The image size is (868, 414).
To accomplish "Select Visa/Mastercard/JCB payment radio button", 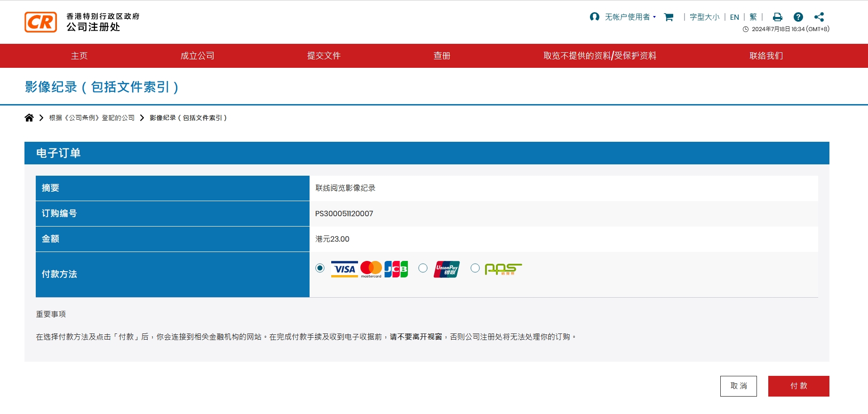I will (320, 268).
